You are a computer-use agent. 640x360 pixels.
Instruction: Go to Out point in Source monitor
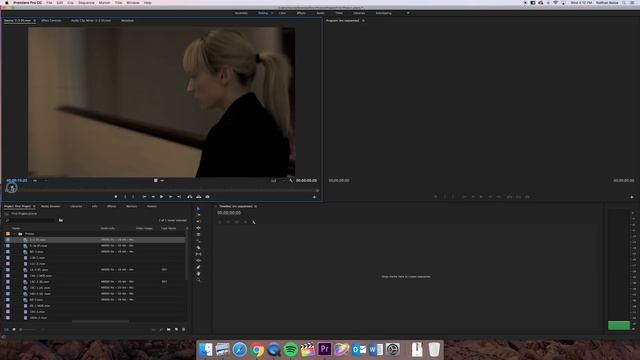click(x=179, y=197)
